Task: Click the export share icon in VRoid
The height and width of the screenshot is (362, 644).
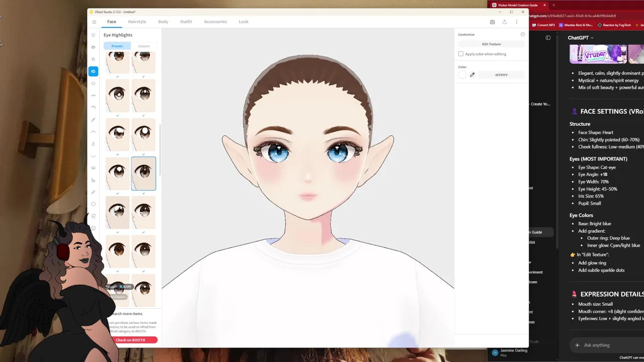Action: [504, 22]
